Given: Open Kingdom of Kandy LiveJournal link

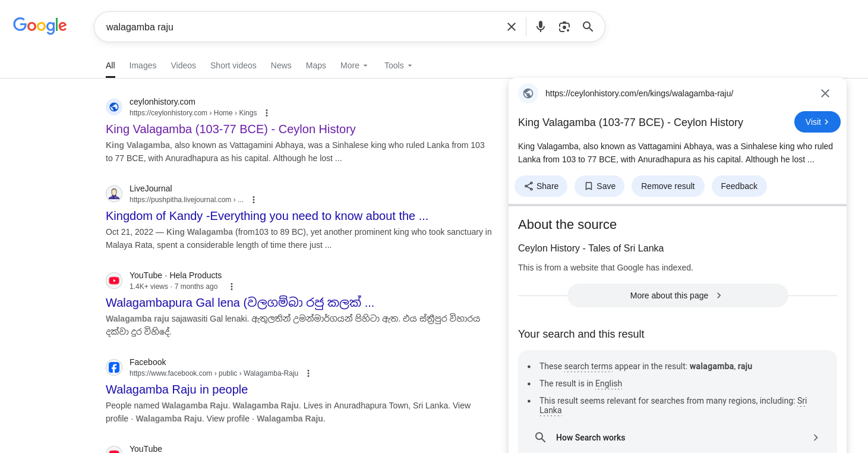Looking at the screenshot, I should [267, 216].
